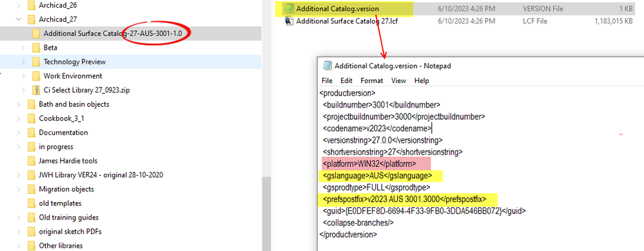Click the Old training guides folder icon

[x=31, y=218]
